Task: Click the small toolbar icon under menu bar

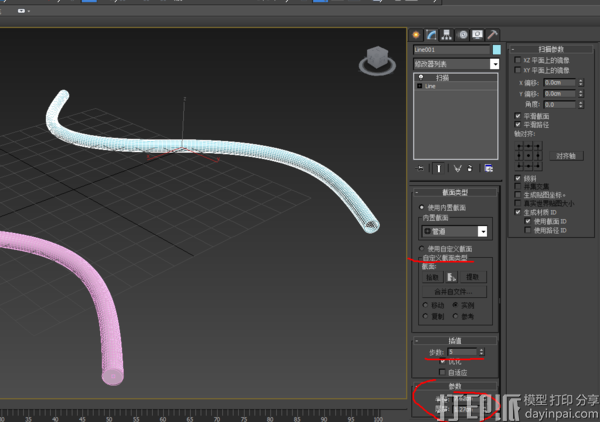Action: (22, 11)
